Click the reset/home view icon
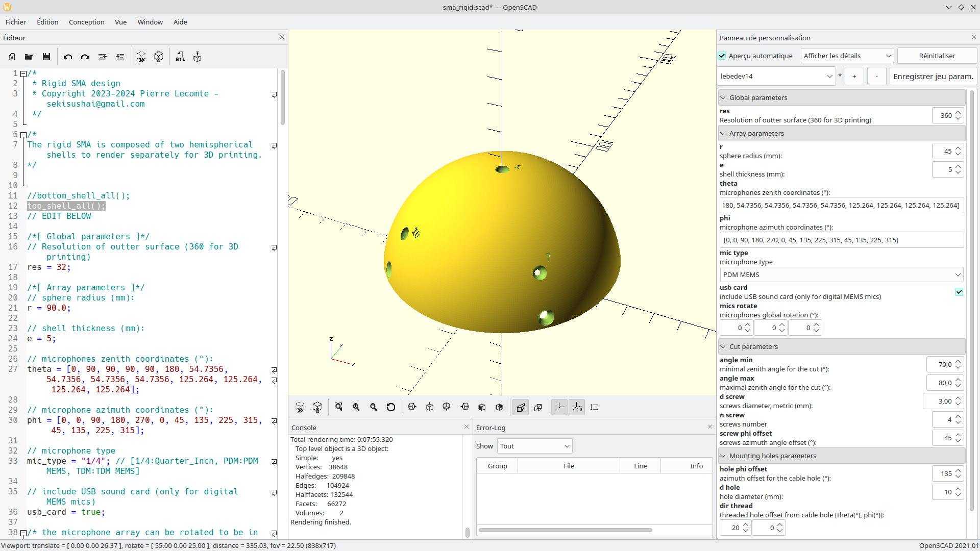Screen dimensions: 980x551 click(x=391, y=407)
